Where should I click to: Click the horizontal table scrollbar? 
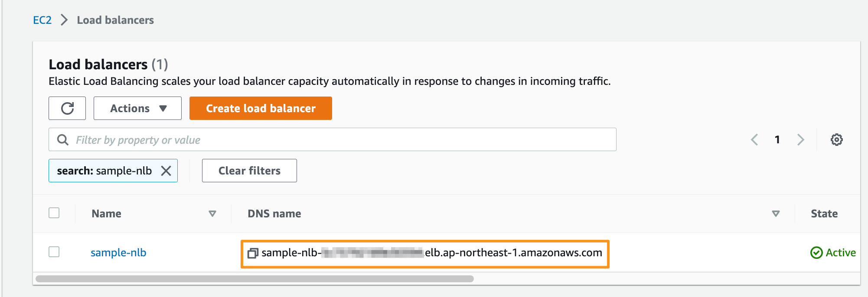[x=255, y=279]
